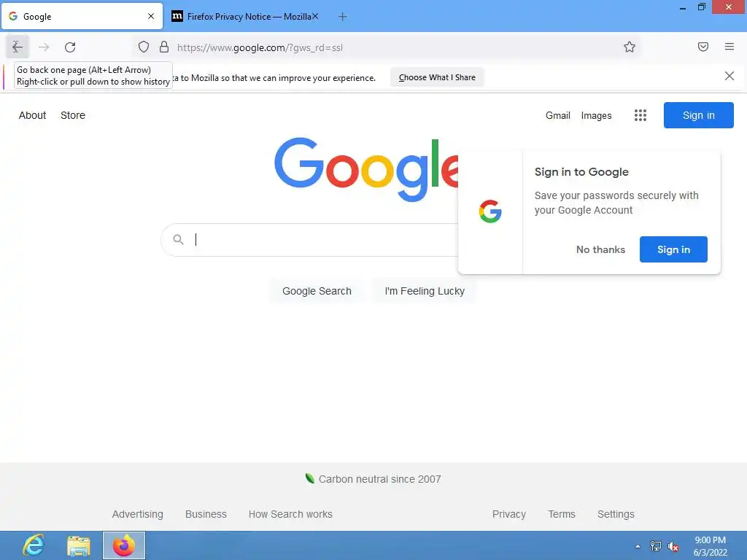This screenshot has width=747, height=560.
Task: Click the Sign in button in the page header
Action: point(698,115)
